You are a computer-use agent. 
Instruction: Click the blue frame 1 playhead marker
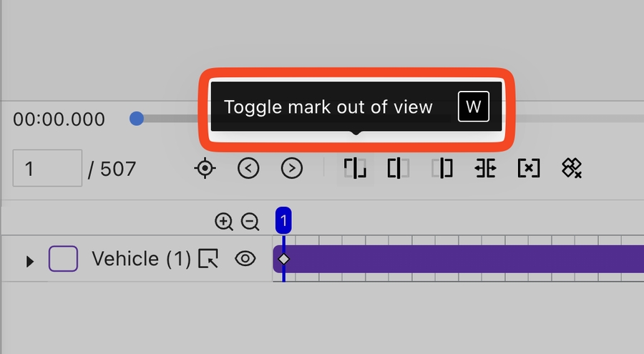(283, 221)
